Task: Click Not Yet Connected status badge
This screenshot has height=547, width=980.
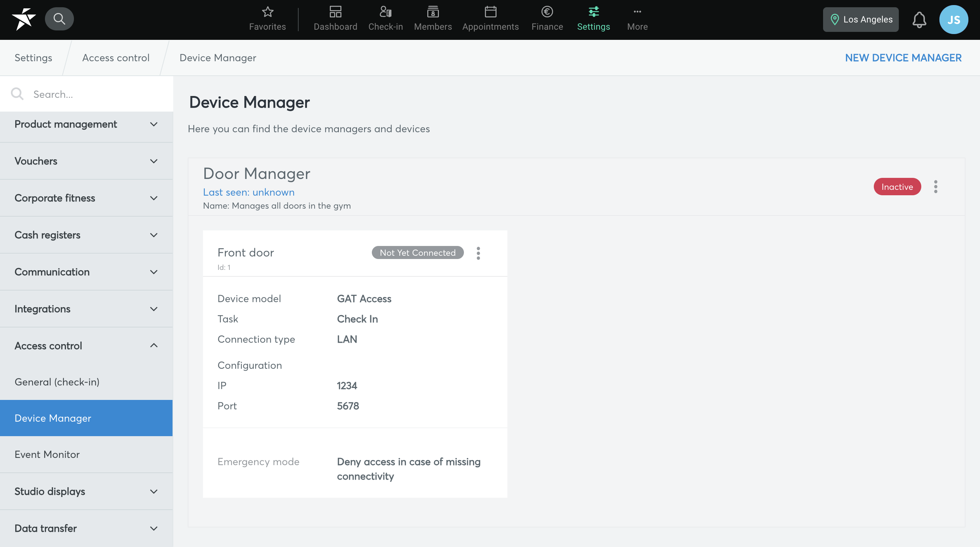Action: (418, 253)
